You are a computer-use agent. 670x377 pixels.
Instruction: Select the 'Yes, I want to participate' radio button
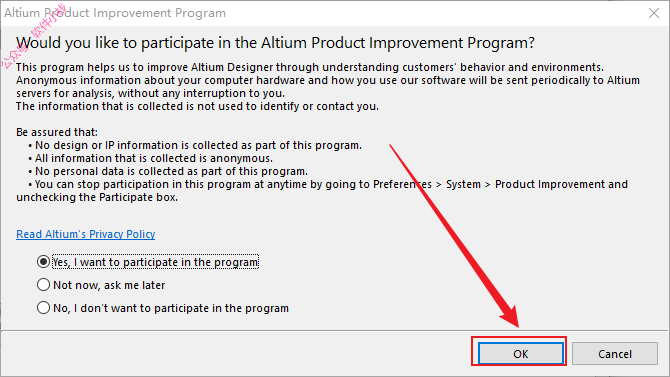43,262
